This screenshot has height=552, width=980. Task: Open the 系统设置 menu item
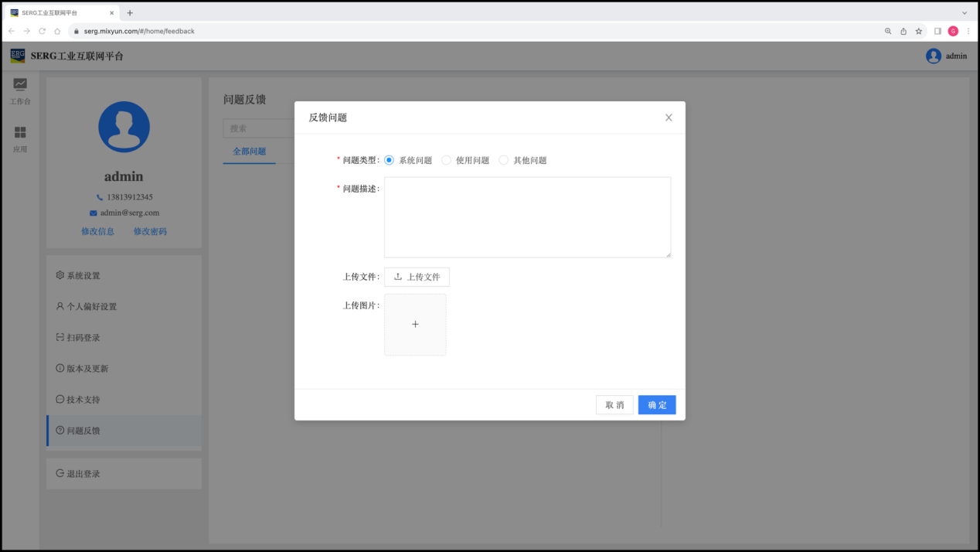83,275
